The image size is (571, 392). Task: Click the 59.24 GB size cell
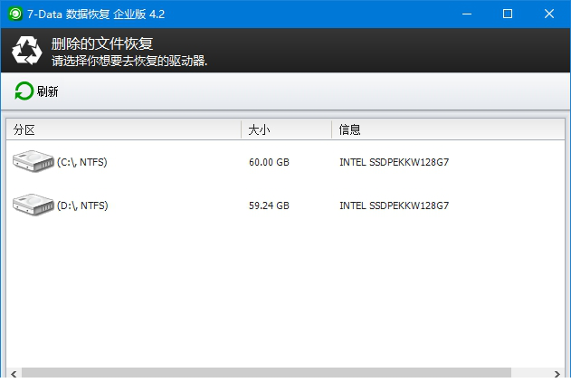[x=269, y=206]
